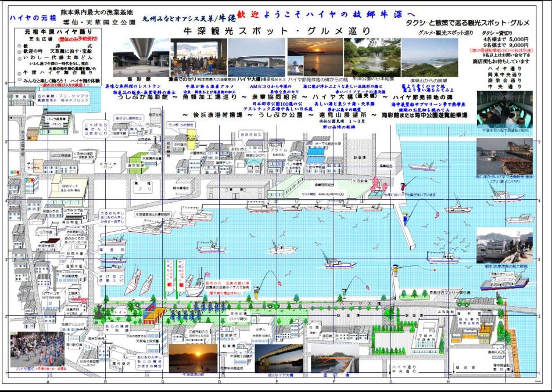The width and height of the screenshot is (552, 392).
Task: Open the 海彩館 building photo
Action: tap(141, 57)
